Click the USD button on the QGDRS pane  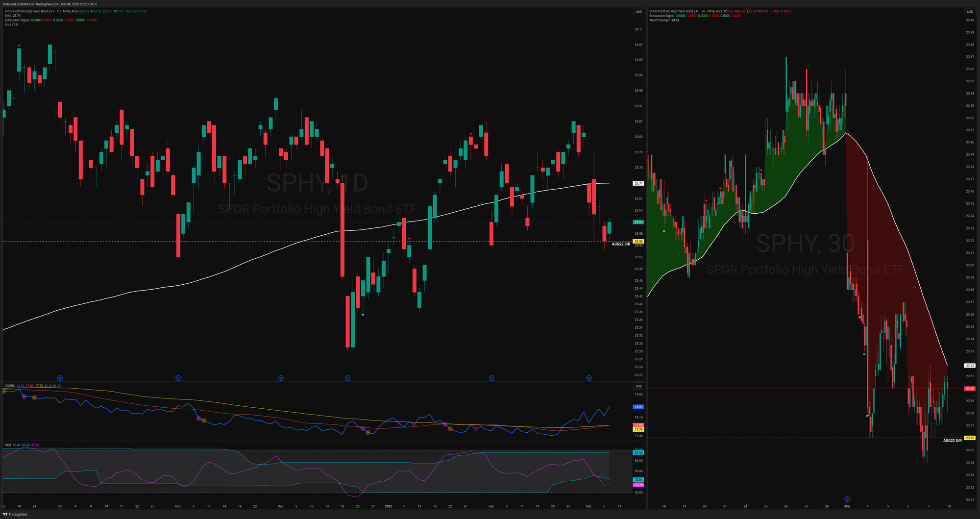(x=638, y=386)
